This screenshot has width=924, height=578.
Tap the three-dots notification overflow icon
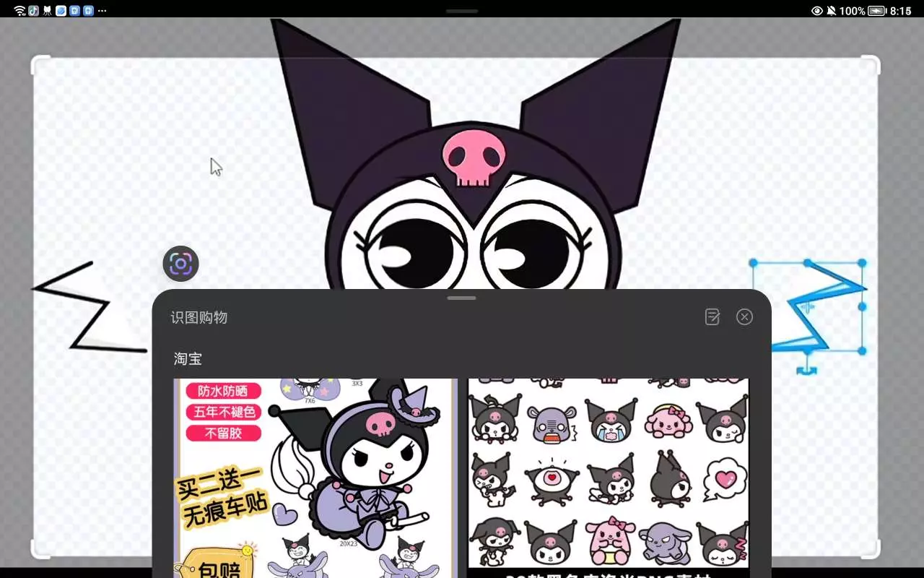click(102, 11)
